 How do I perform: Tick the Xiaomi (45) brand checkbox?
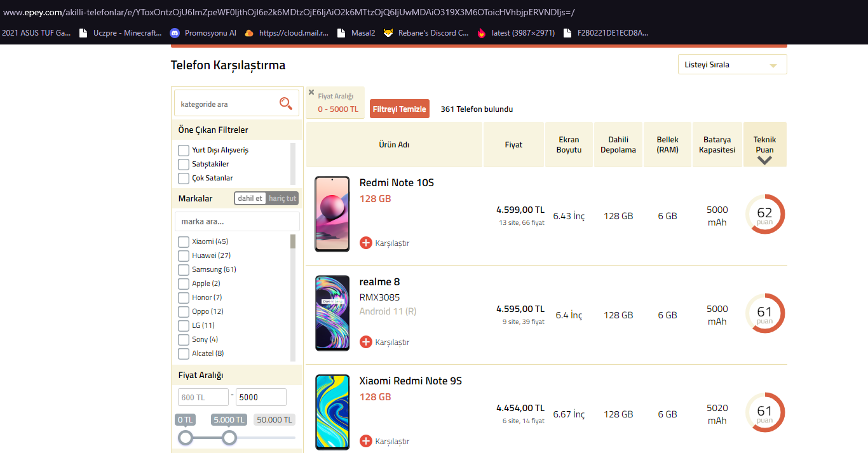(x=184, y=242)
